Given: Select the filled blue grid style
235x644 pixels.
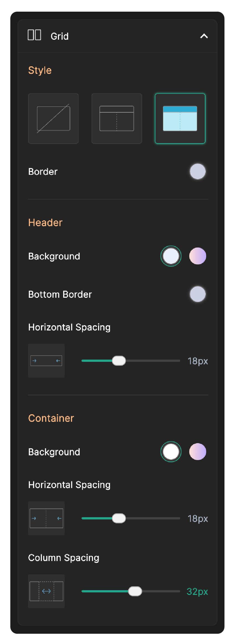Looking at the screenshot, I should (180, 118).
